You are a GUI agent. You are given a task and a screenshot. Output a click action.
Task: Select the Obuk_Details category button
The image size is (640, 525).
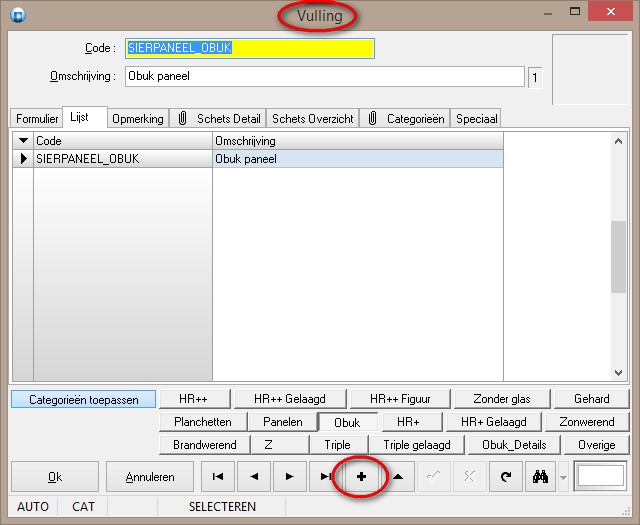[514, 445]
